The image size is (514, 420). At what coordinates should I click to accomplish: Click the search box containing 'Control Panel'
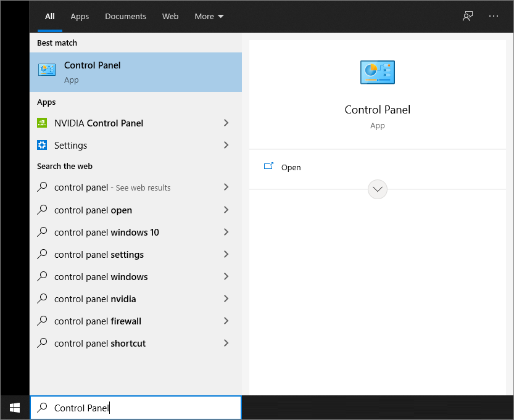136,408
